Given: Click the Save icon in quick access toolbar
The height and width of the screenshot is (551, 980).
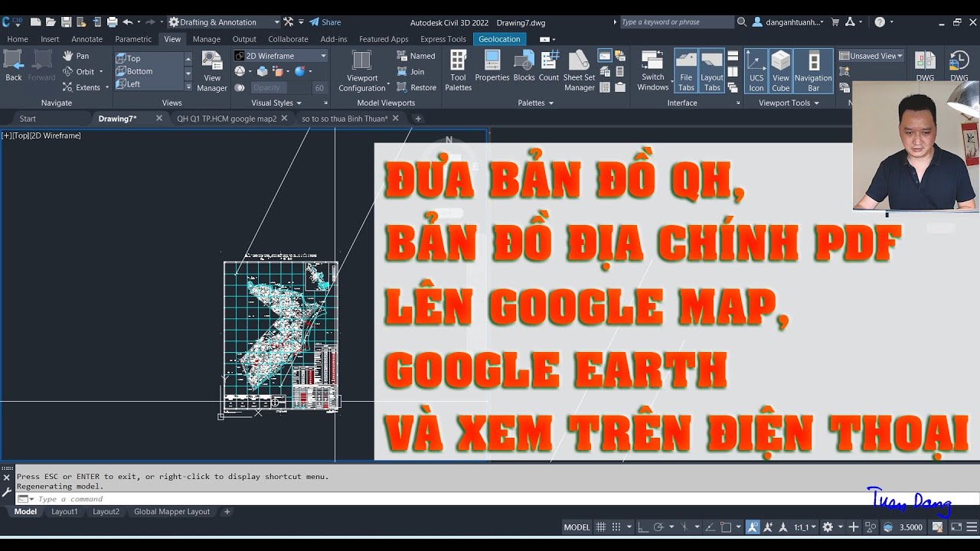Looking at the screenshot, I should [x=67, y=22].
